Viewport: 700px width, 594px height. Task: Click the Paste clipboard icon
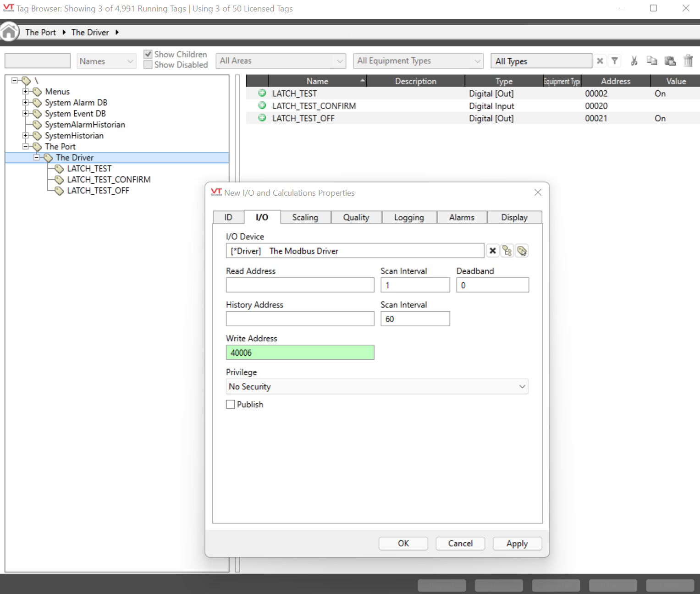click(x=670, y=61)
